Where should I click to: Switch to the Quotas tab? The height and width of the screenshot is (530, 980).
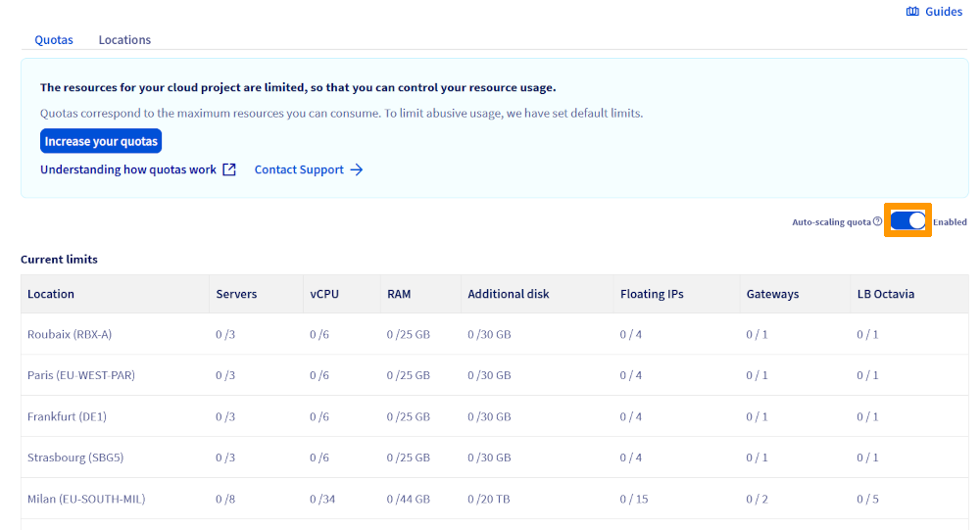(54, 40)
